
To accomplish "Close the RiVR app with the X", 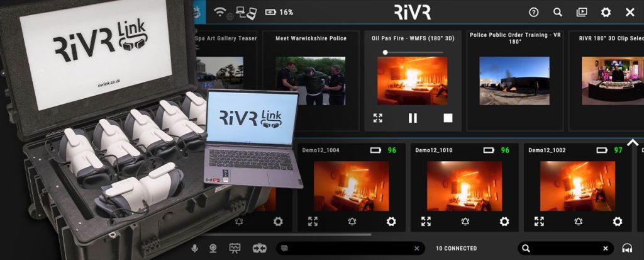I will pyautogui.click(x=630, y=13).
